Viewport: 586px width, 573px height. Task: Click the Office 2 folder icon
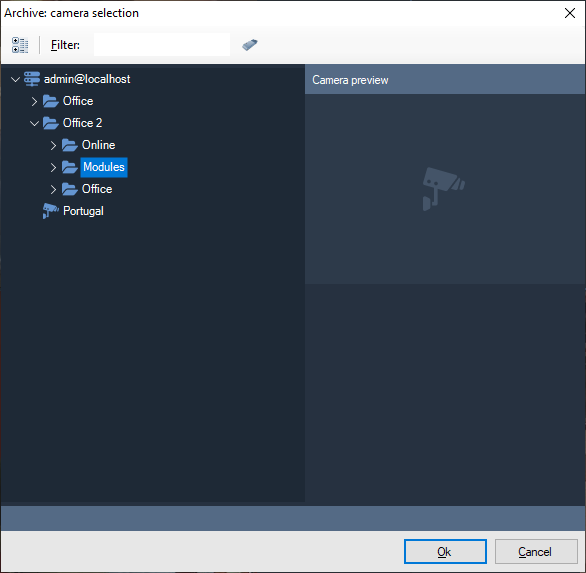[50, 123]
